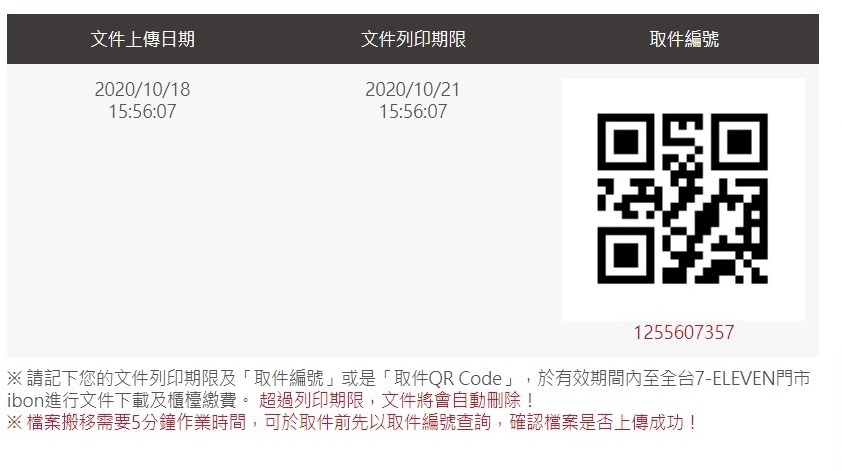The height and width of the screenshot is (471, 842).
Task: Click the QR code's top-left finder square
Action: coord(626,142)
